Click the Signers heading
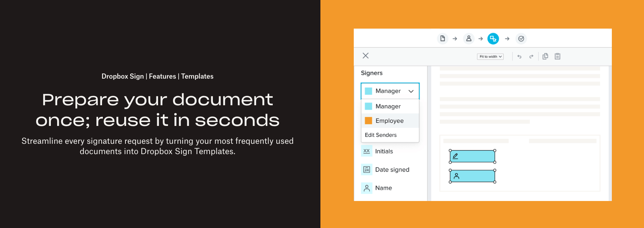The width and height of the screenshot is (644, 228). (372, 73)
